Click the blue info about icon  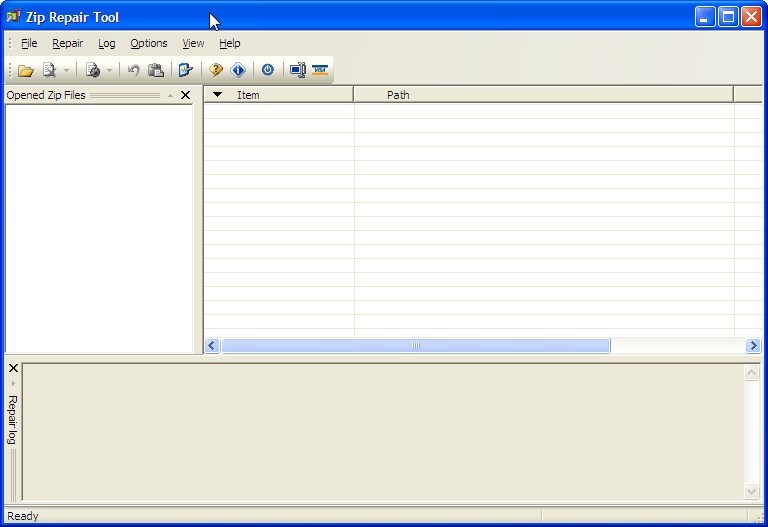[238, 70]
